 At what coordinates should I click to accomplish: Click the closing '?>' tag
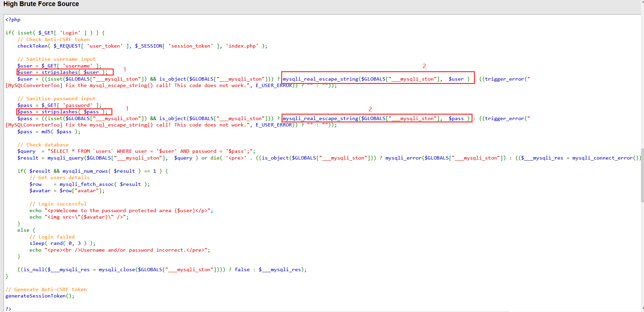click(8, 309)
